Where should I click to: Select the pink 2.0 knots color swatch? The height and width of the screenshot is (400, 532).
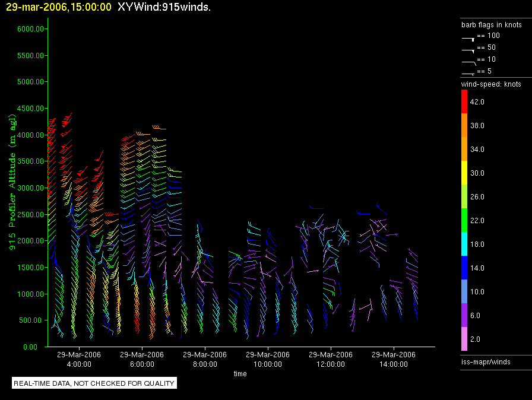[464, 339]
